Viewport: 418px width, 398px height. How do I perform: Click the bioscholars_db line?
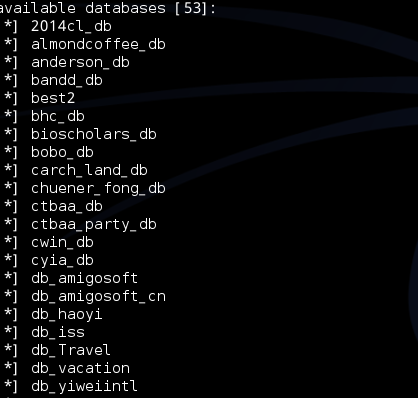pos(94,134)
